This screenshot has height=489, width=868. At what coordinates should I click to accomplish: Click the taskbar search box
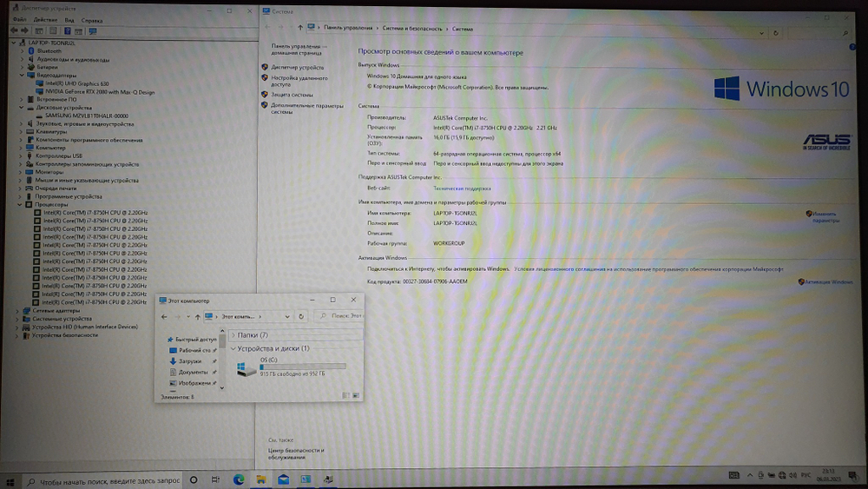tap(104, 480)
